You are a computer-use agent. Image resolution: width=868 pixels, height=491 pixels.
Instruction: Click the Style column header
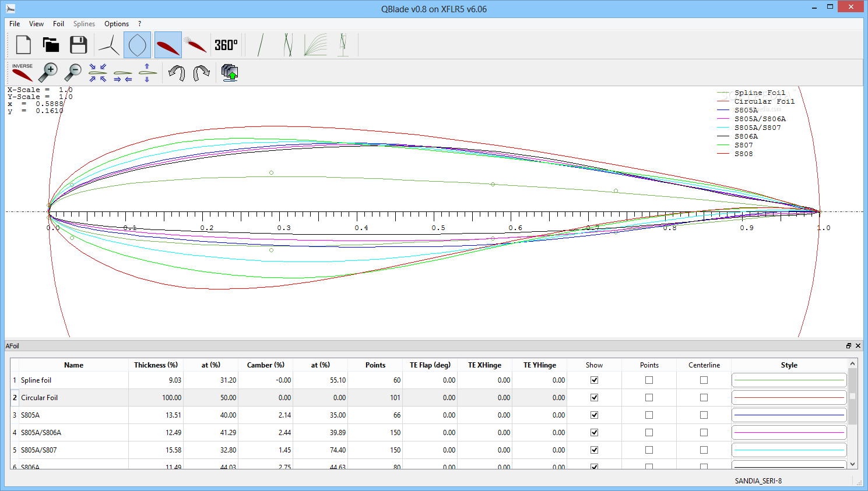789,365
